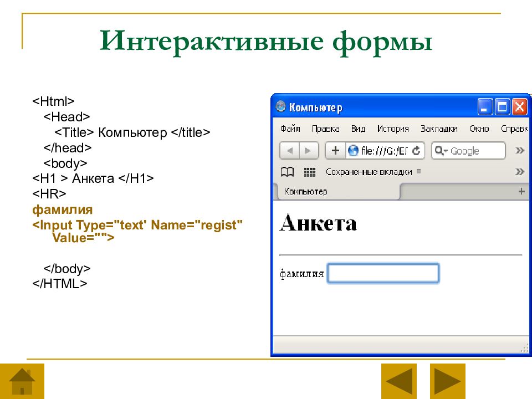
Task: Expand bookmarks bar overflow chevron
Action: (519, 172)
